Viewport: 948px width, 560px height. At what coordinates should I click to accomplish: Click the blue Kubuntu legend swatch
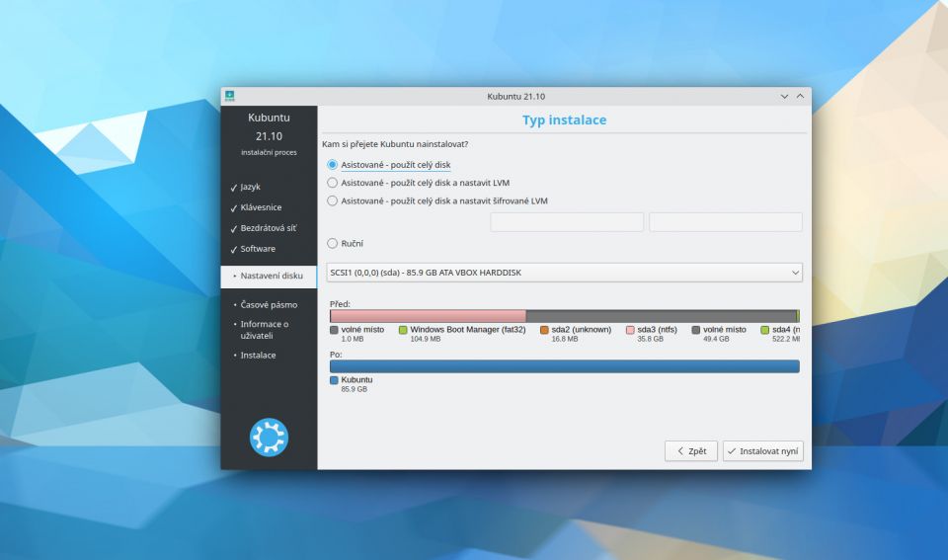(334, 380)
